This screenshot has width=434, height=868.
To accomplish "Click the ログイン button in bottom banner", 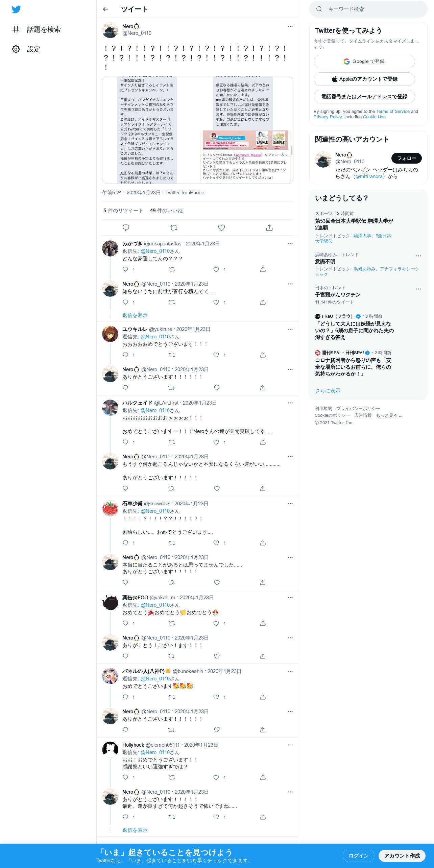I will coord(359,855).
